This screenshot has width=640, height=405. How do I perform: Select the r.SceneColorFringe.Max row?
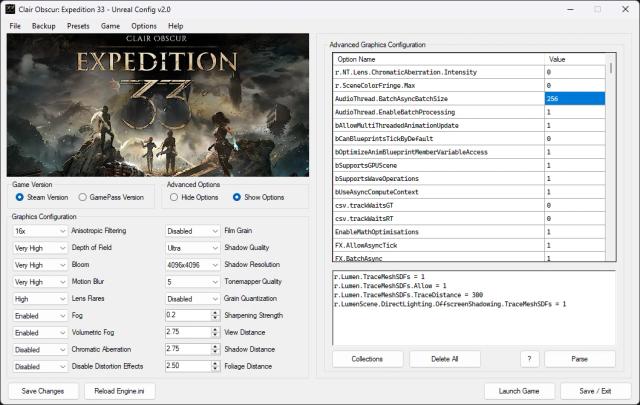tap(469, 85)
